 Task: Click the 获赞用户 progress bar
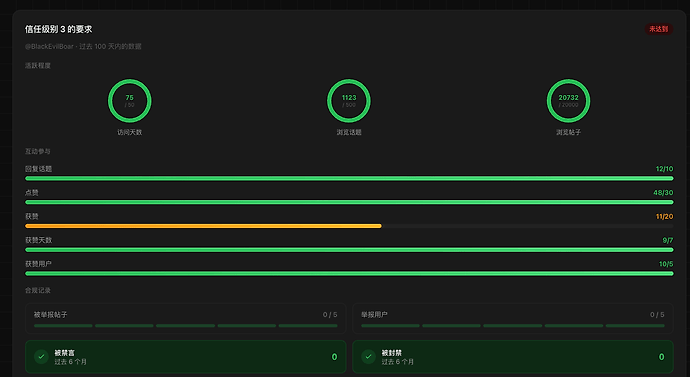(349, 273)
